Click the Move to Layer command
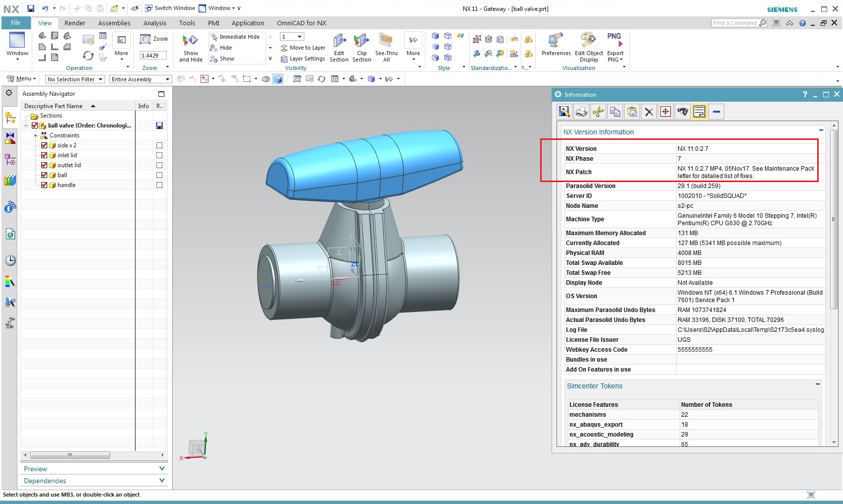 coord(303,48)
